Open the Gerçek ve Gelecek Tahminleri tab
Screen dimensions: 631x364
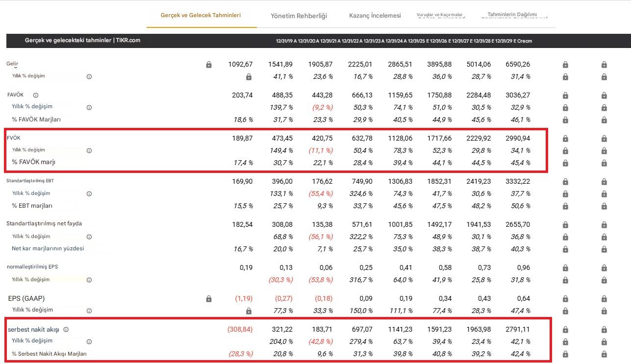pos(201,15)
